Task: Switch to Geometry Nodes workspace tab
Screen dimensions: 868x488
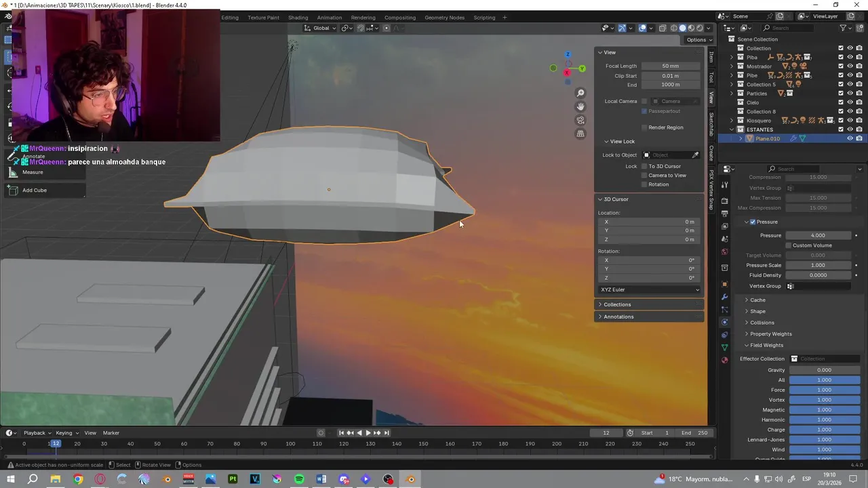Action: pyautogui.click(x=444, y=18)
